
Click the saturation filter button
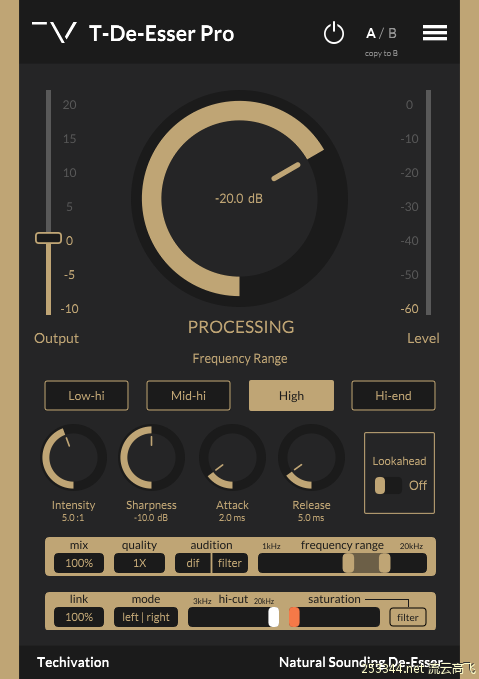tap(408, 618)
